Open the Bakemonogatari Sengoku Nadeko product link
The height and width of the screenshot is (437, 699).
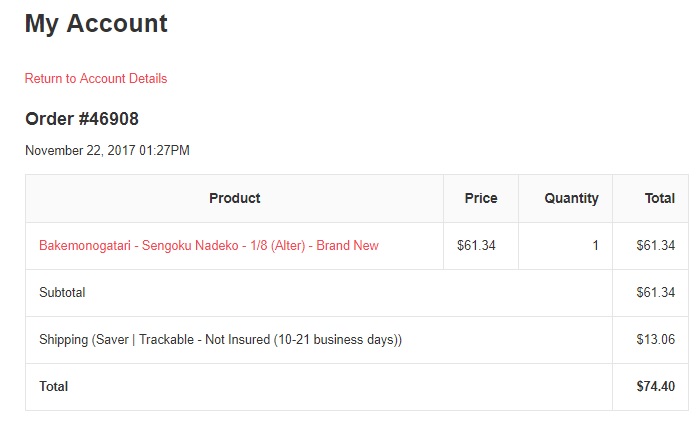click(x=208, y=245)
